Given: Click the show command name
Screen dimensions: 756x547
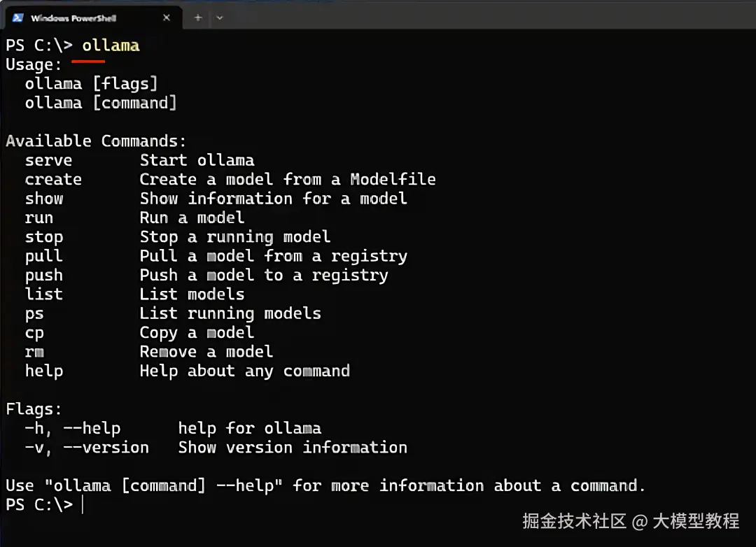Looking at the screenshot, I should pos(43,199).
